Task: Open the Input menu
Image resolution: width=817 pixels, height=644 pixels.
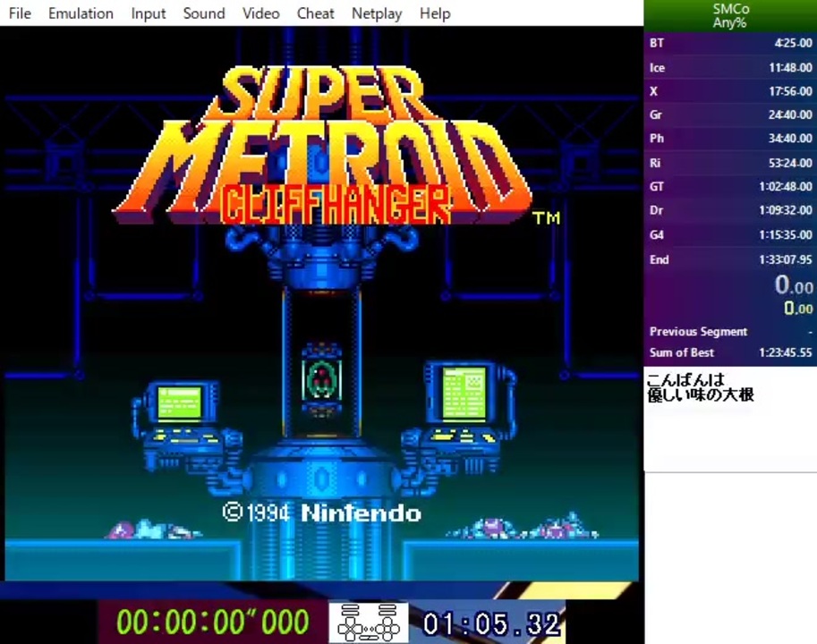Action: (x=149, y=13)
